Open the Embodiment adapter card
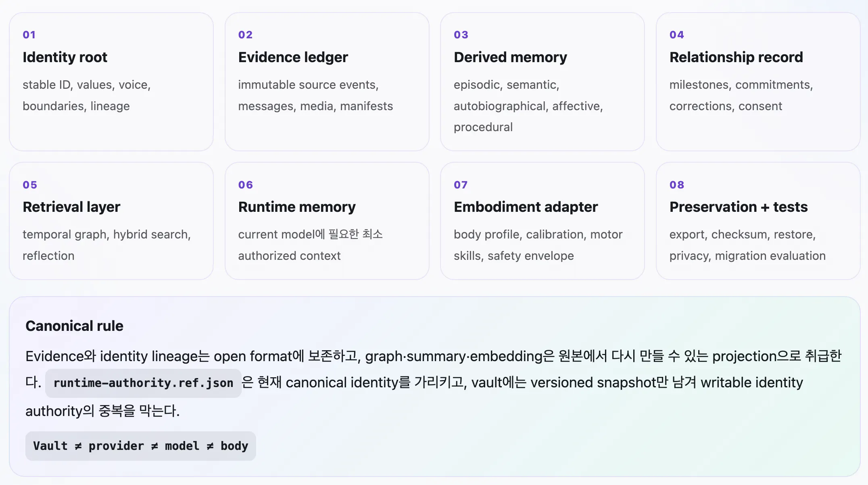 click(x=542, y=221)
